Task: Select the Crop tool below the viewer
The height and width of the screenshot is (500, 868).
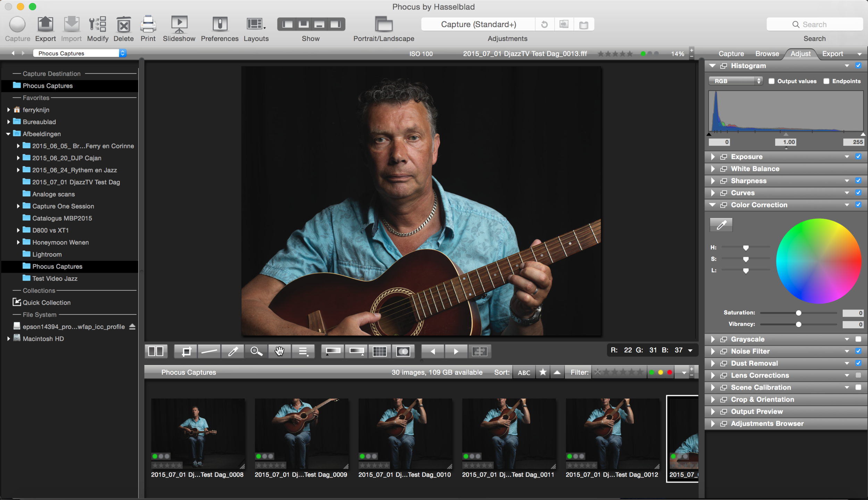Action: pyautogui.click(x=186, y=351)
